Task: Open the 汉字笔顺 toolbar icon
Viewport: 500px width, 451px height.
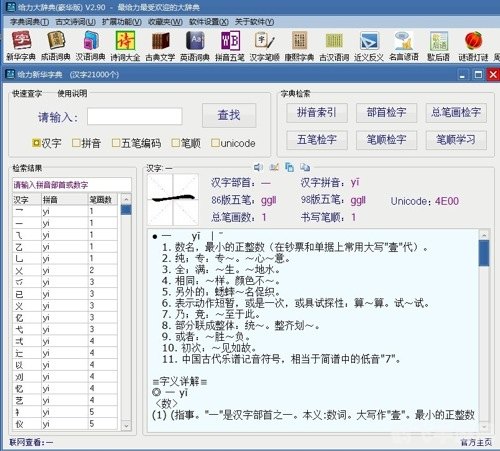Action: click(x=265, y=46)
